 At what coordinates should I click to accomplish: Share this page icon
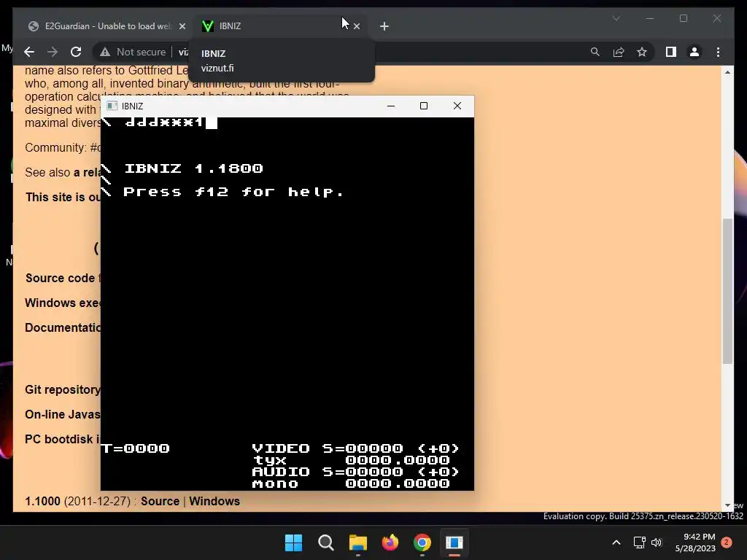619,52
